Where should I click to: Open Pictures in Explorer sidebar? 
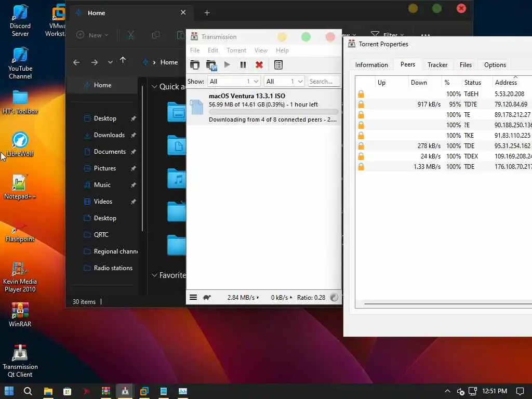point(105,168)
